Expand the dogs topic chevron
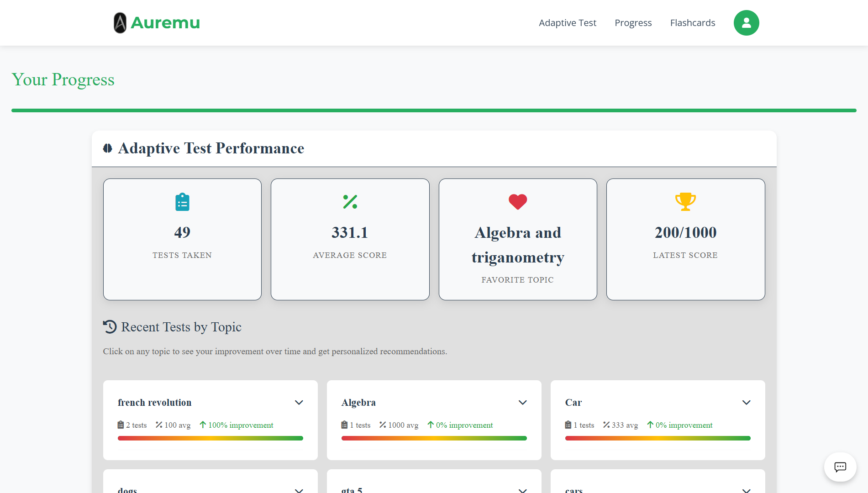Viewport: 868px width, 493px height. click(x=299, y=490)
